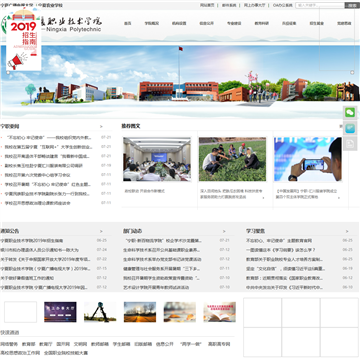Viewport: 360px width, 360px height.
Task: Open 部门动态 item '艺术设计学院开展青年教师试讲活动'
Action: (156, 287)
